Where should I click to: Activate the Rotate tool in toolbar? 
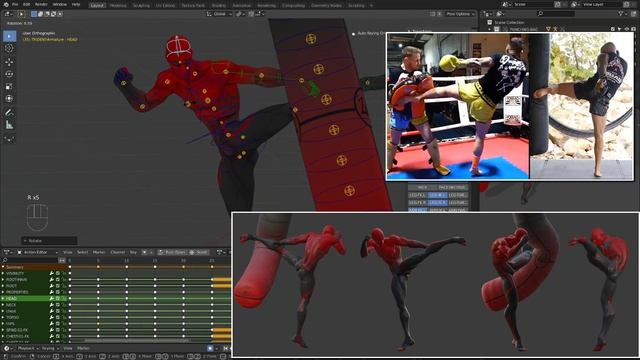[x=9, y=74]
